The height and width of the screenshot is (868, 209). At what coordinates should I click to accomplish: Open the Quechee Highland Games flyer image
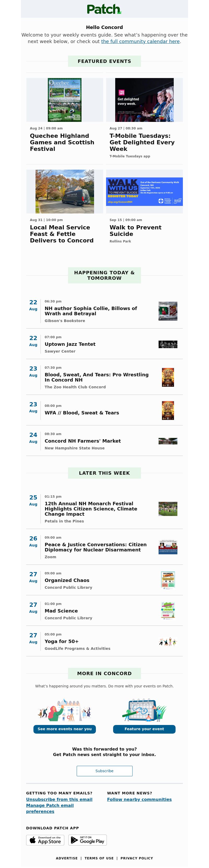(65, 100)
